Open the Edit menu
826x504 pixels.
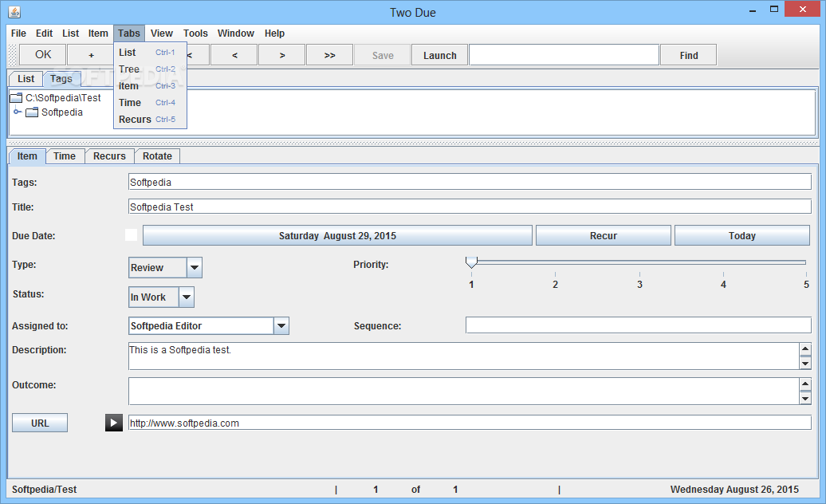[45, 33]
